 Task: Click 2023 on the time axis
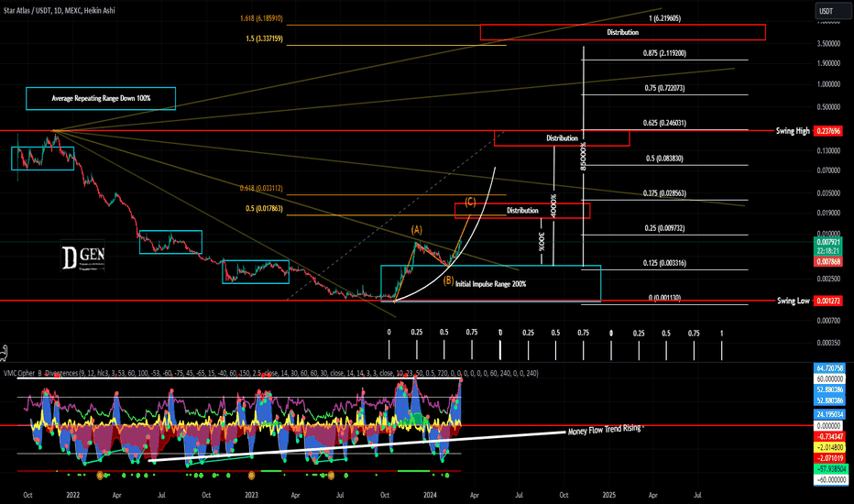coord(252,495)
